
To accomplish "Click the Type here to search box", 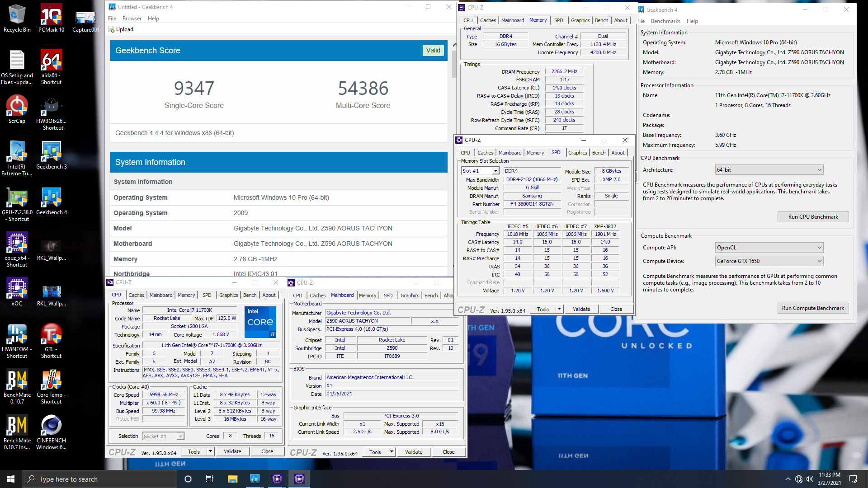I will [99, 479].
